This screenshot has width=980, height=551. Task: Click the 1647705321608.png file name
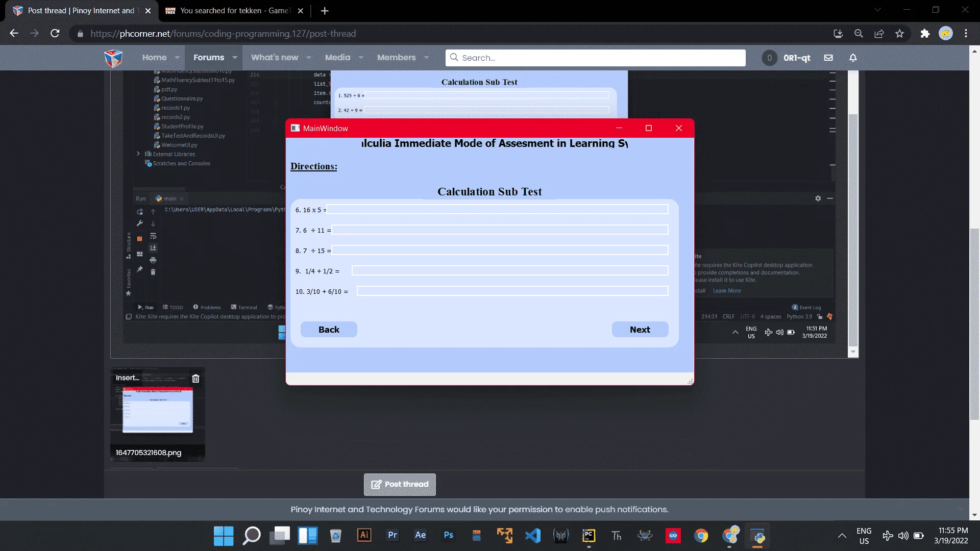pyautogui.click(x=149, y=453)
